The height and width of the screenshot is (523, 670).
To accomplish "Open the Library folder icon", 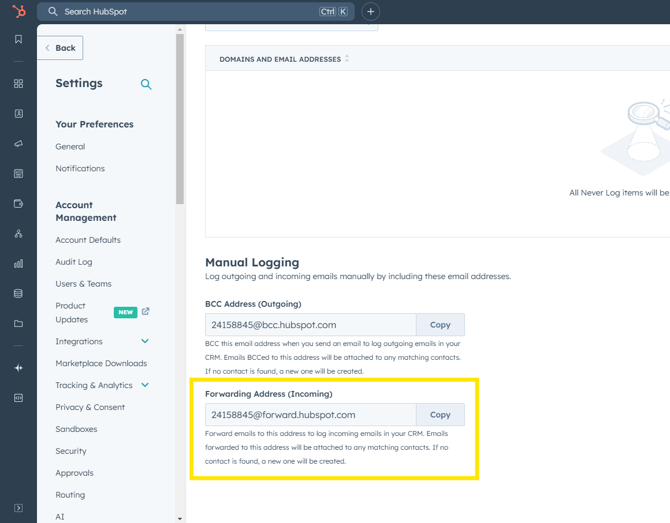I will click(x=18, y=324).
